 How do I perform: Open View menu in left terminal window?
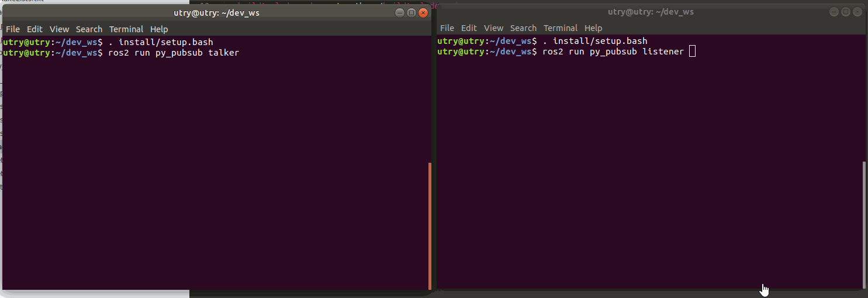[59, 29]
